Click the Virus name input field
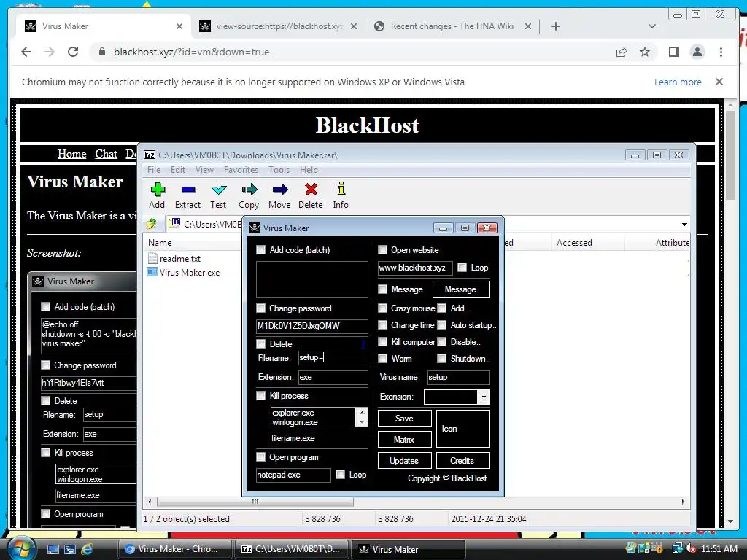747x560 pixels. coord(458,377)
